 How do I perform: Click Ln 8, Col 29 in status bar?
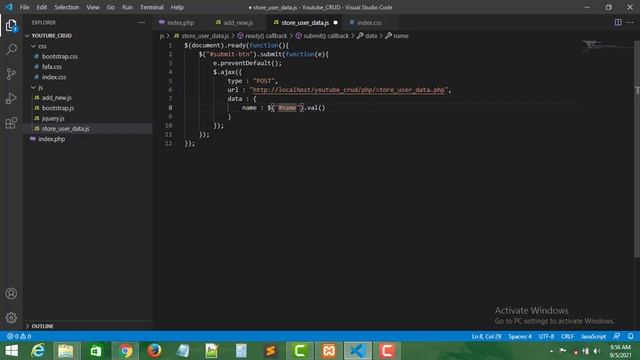coord(486,336)
